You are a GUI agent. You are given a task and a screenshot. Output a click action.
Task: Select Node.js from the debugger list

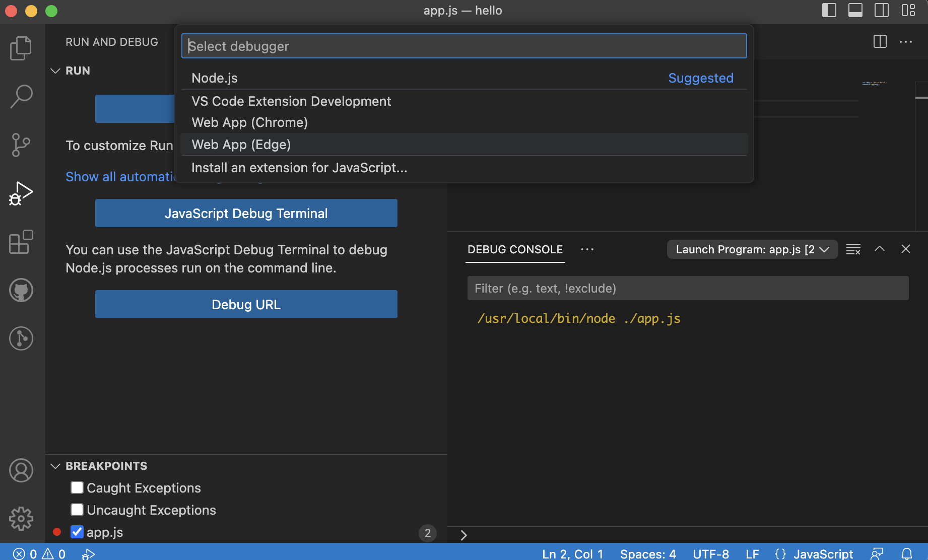coord(215,78)
